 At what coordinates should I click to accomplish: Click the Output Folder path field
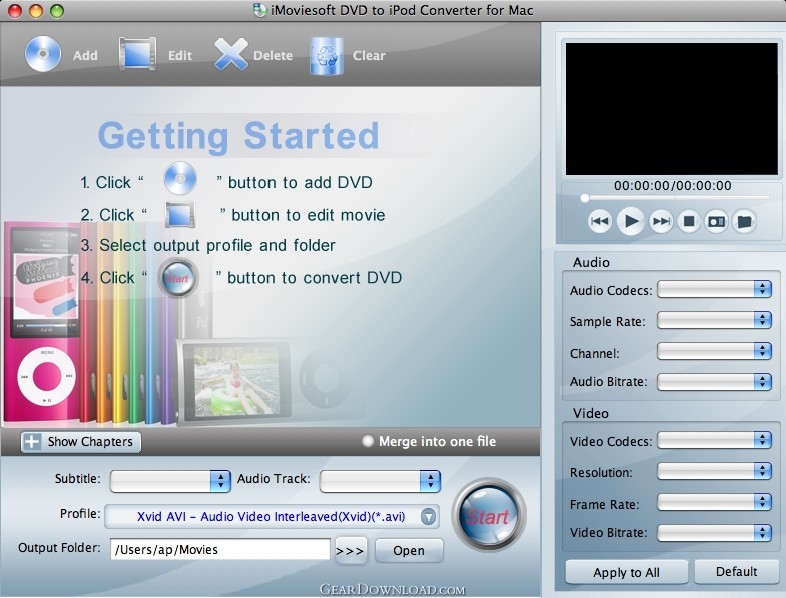[220, 549]
